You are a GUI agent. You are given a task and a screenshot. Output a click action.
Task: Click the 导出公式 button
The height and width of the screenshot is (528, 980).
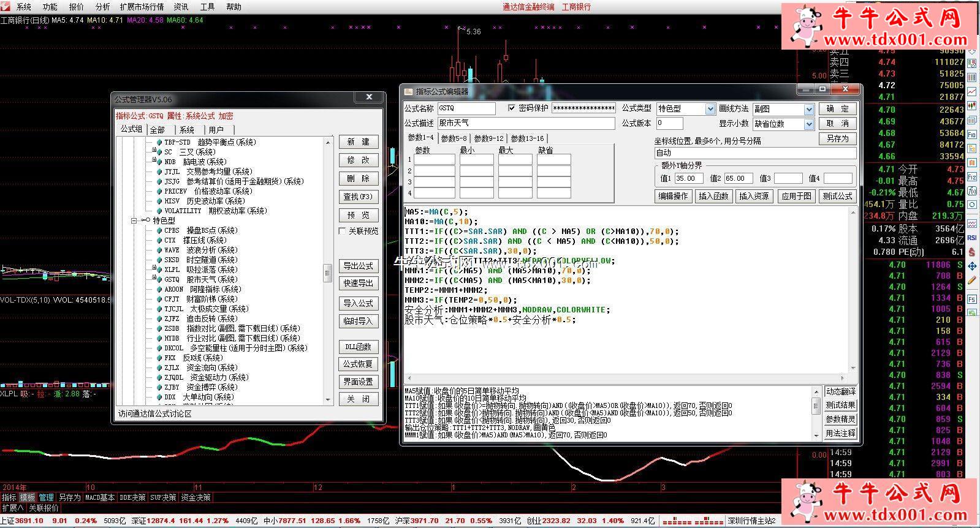(359, 266)
